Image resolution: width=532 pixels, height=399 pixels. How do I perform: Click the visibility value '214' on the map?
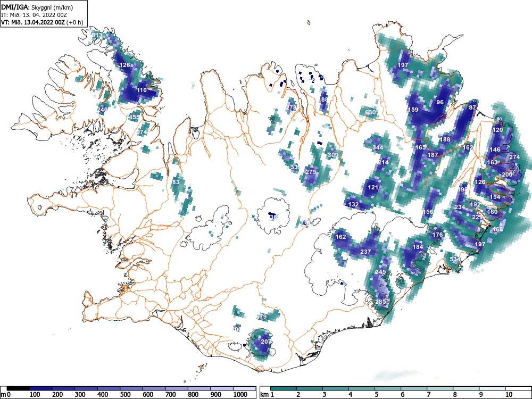point(384,162)
